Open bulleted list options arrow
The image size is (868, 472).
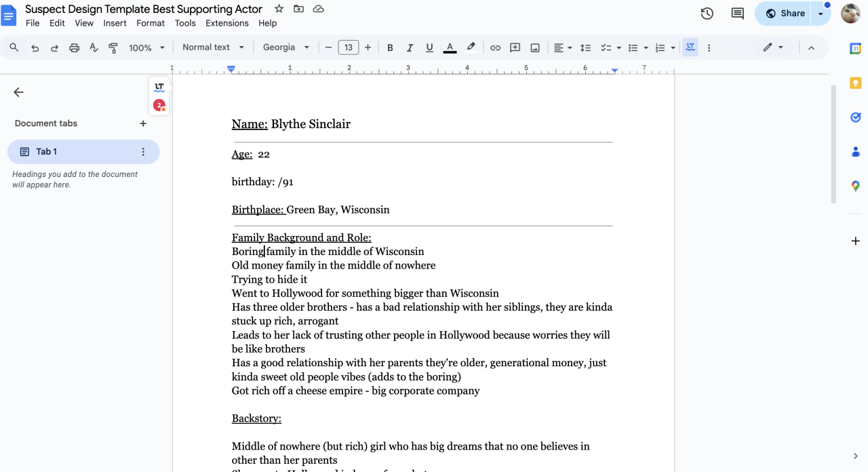(x=646, y=47)
